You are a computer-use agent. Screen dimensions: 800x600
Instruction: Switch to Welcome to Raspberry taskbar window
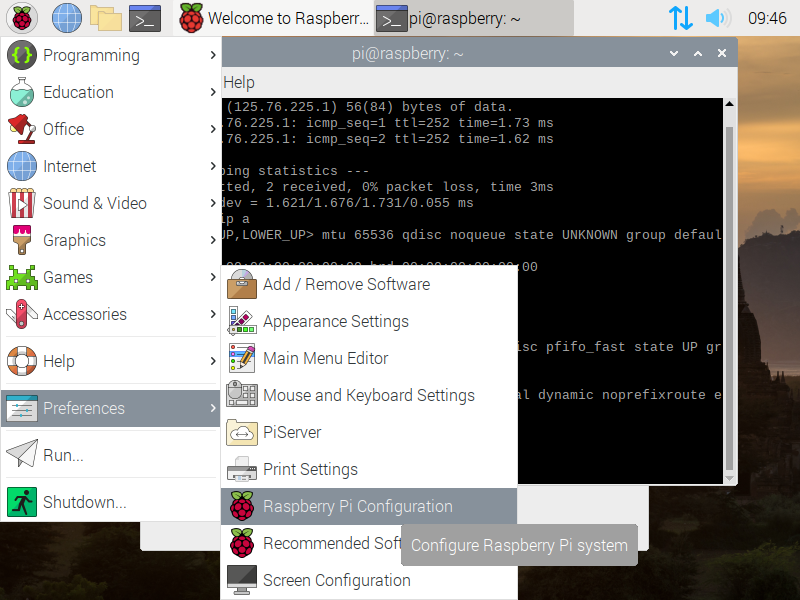tap(273, 18)
